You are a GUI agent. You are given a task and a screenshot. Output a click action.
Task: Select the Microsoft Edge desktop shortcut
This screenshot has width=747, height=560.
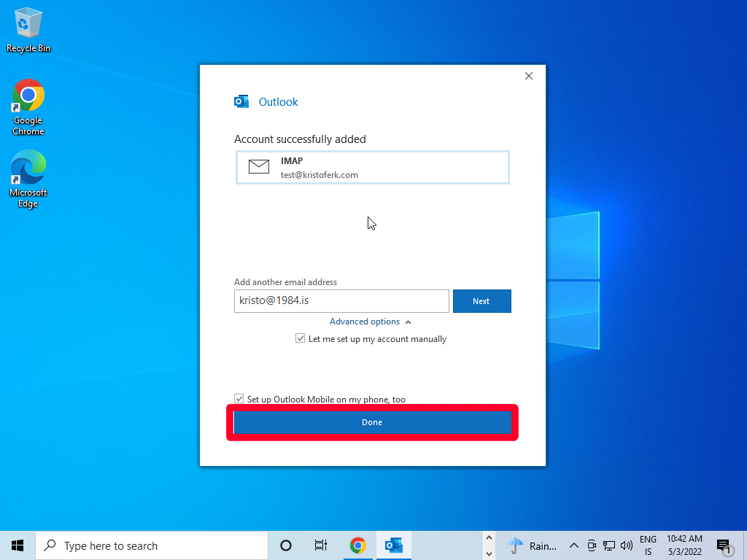(x=28, y=179)
